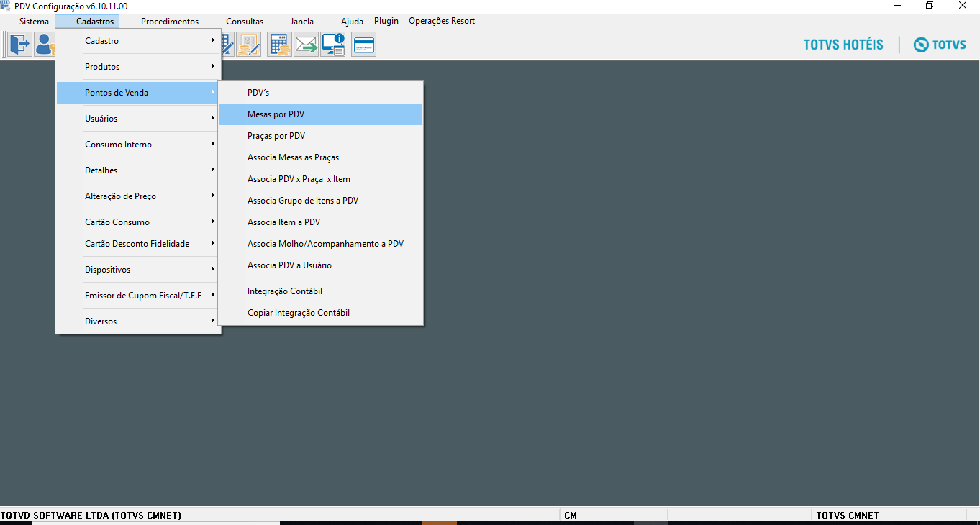
Task: Click the monitor with info badge icon
Action: [333, 45]
